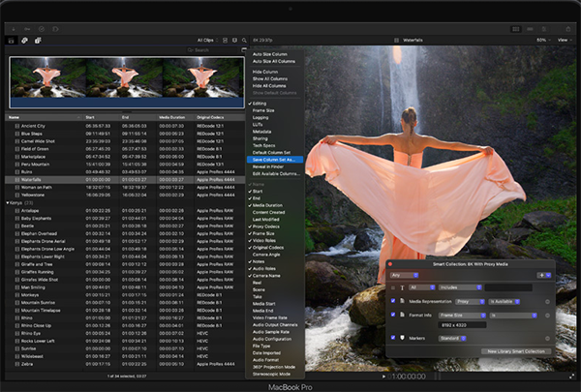Image resolution: width=581 pixels, height=392 pixels.
Task: Open the Photos and Audio sidebar
Action: pos(24,41)
